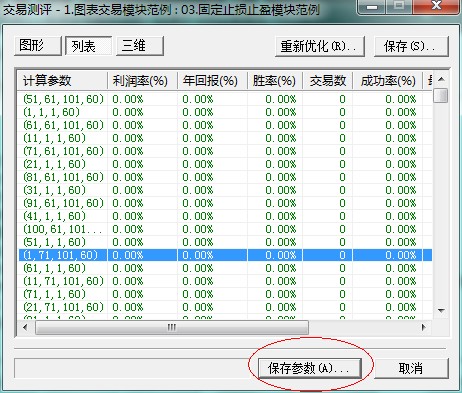Select row (71,61,101,60)
The height and width of the screenshot is (393, 462).
point(225,151)
